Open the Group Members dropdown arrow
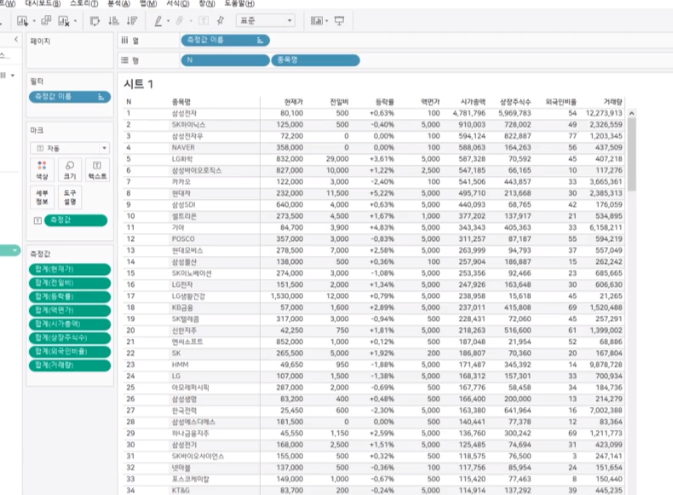The width and height of the screenshot is (673, 495). tap(191, 21)
